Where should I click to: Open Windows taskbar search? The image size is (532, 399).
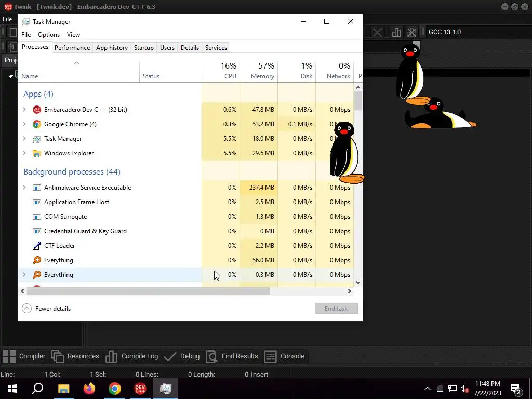tap(37, 389)
